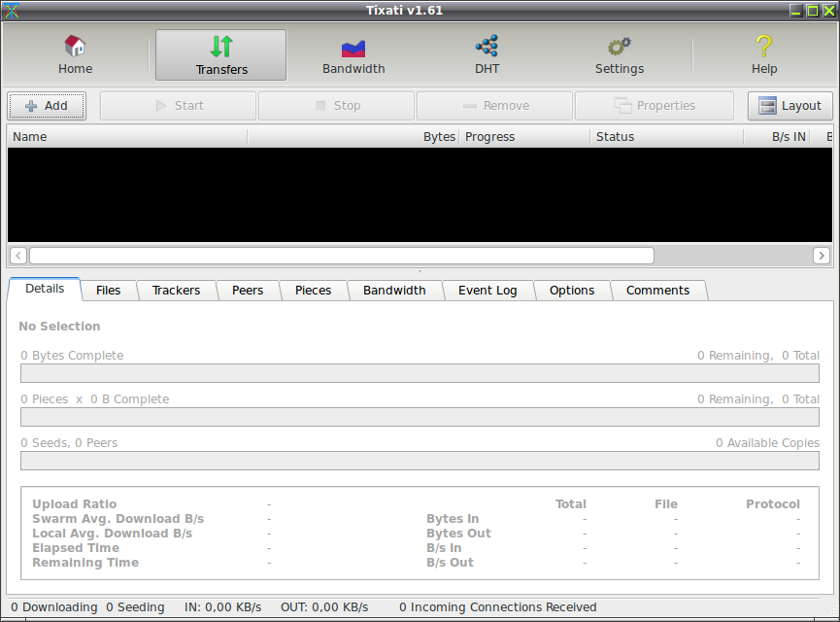Click the Seeds and Peers availability bar
This screenshot has width=840, height=622.
point(420,461)
